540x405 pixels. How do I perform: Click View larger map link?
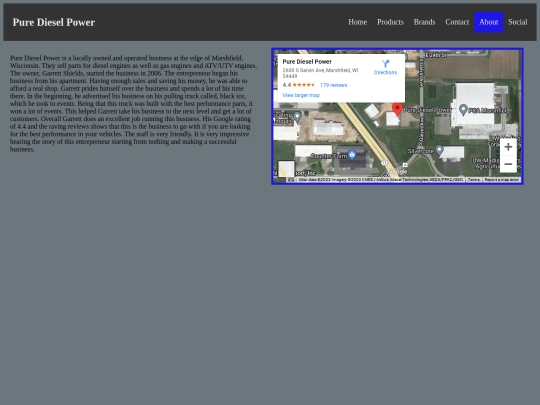301,95
